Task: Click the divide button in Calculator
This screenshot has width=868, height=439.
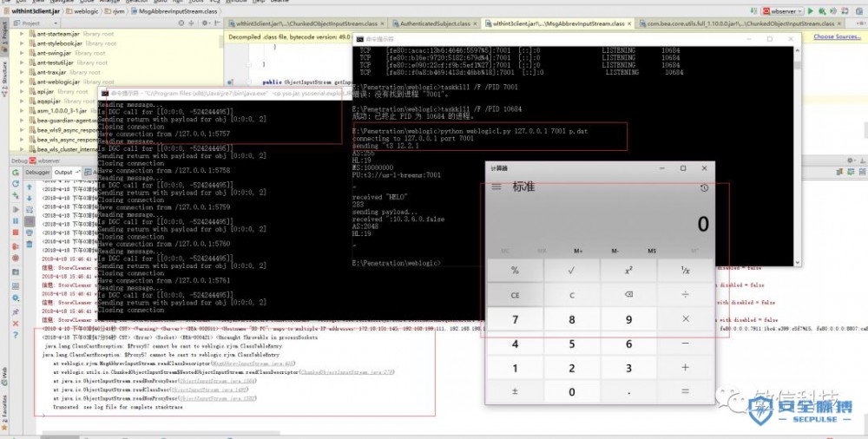Action: (x=686, y=295)
